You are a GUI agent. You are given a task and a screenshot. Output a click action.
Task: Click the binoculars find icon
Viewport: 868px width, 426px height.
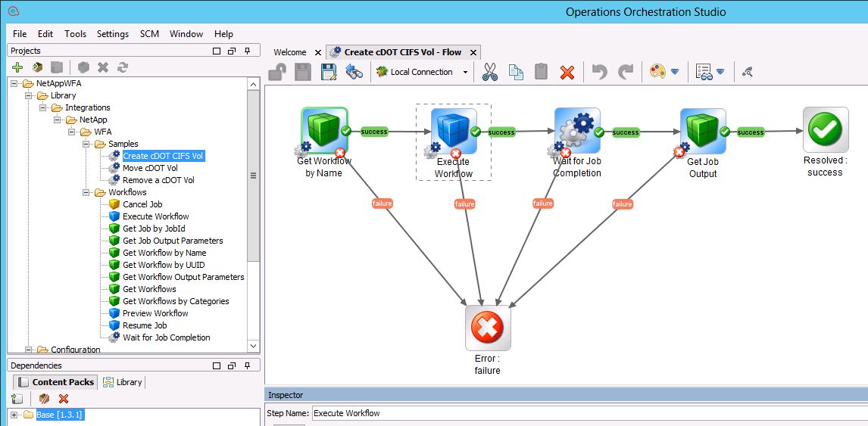(354, 72)
